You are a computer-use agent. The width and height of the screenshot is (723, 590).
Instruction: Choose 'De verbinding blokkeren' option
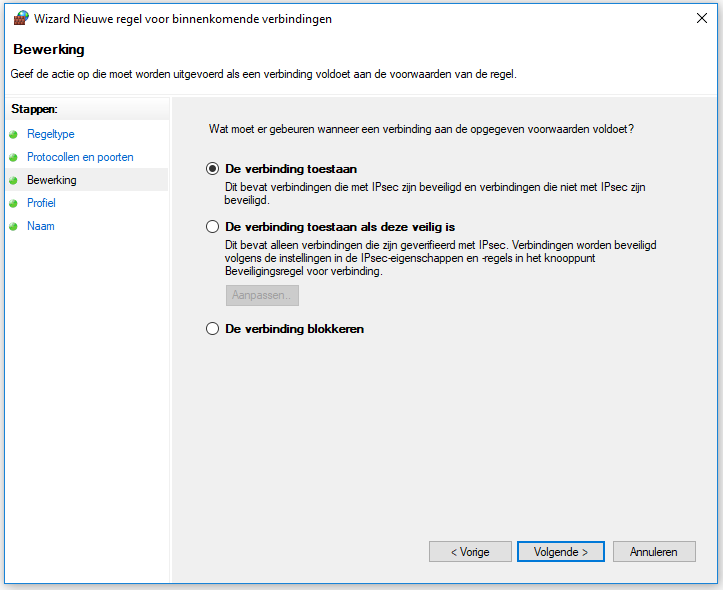(212, 329)
